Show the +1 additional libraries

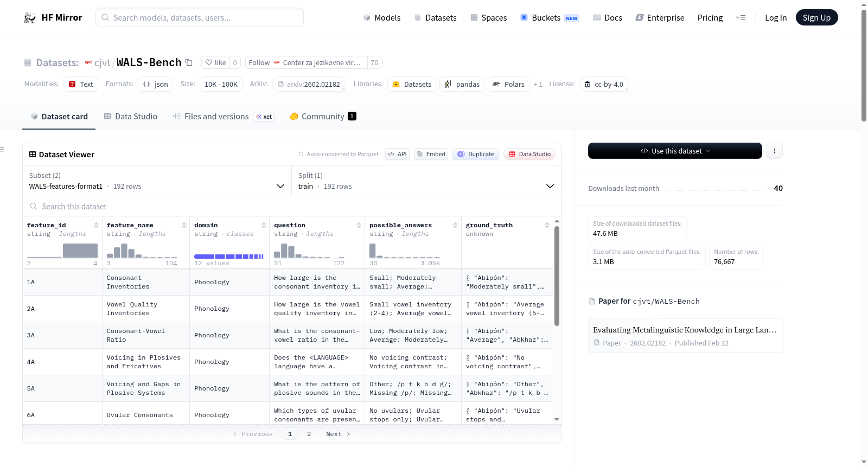(x=538, y=84)
